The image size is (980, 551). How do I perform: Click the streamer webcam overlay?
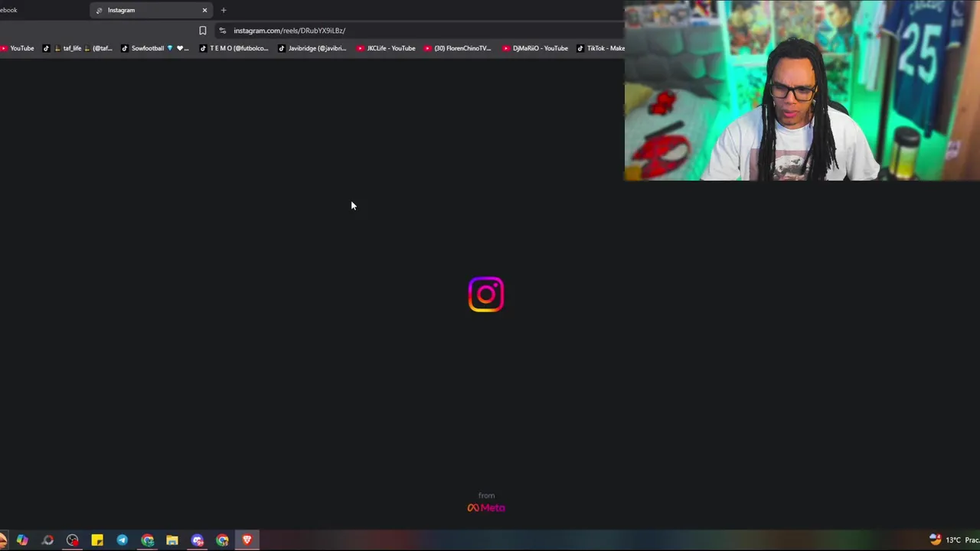pos(802,90)
